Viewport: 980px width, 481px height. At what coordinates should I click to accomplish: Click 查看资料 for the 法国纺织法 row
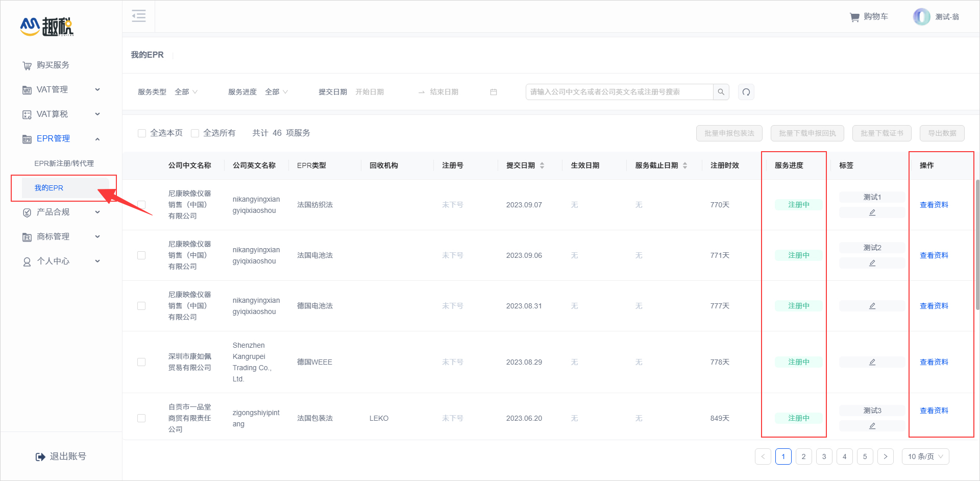tap(934, 205)
